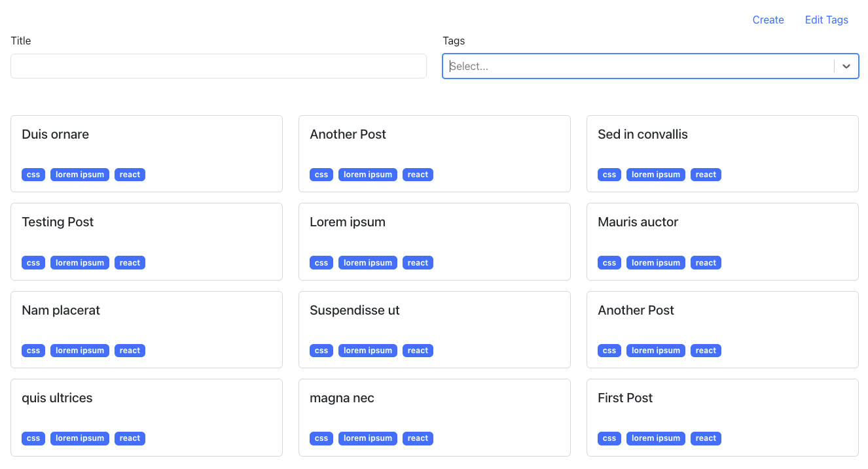Click css tag on magna nec card
The width and height of the screenshot is (868, 469).
click(321, 438)
